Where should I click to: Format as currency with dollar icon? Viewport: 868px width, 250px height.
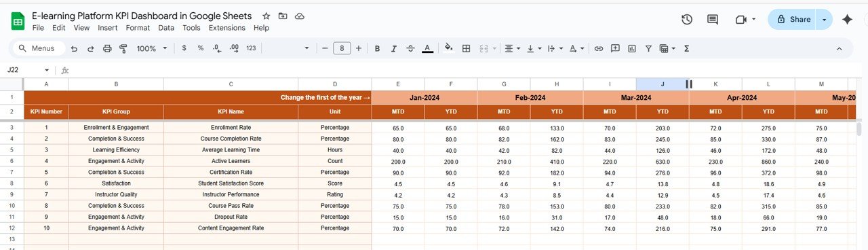184,48
